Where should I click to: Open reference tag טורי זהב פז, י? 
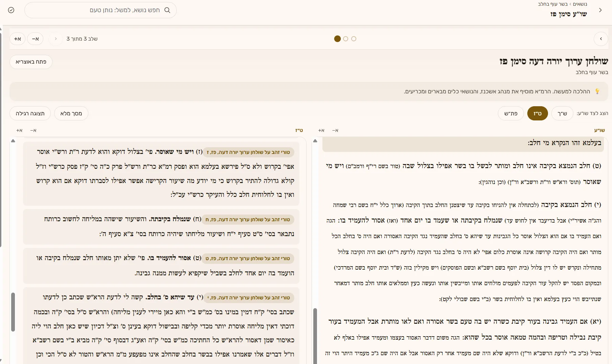[249, 298]
